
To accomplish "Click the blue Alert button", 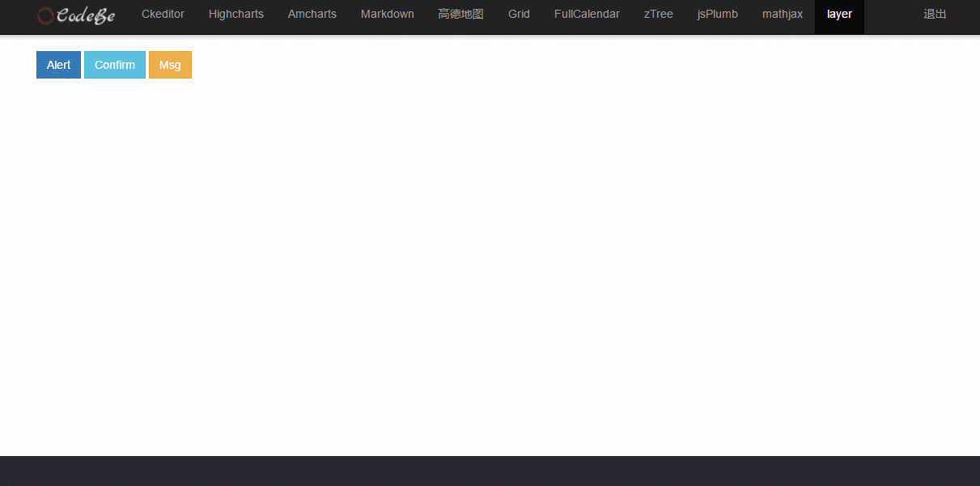I will pos(58,65).
